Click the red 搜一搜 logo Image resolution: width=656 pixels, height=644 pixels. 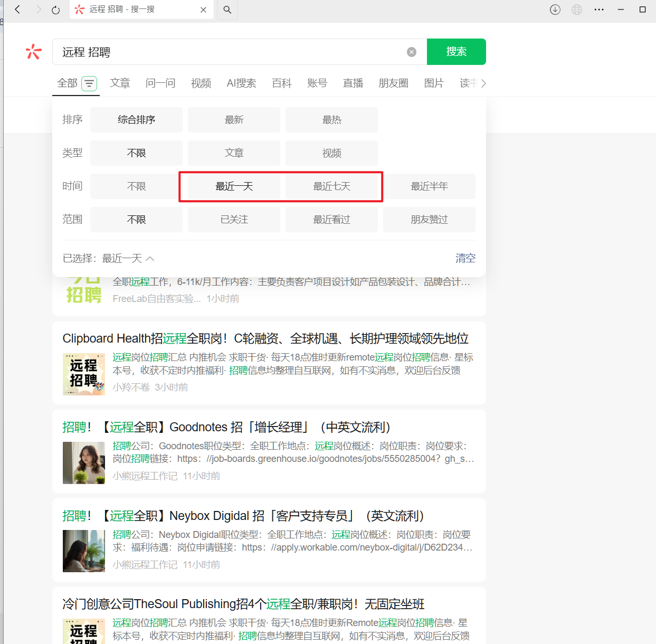click(x=33, y=52)
